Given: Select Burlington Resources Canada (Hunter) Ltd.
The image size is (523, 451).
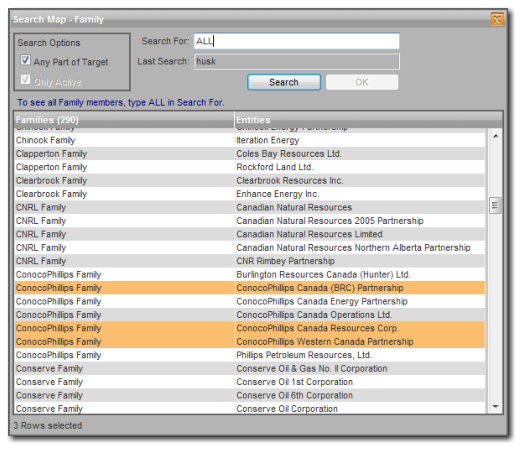Looking at the screenshot, I should [x=250, y=275].
